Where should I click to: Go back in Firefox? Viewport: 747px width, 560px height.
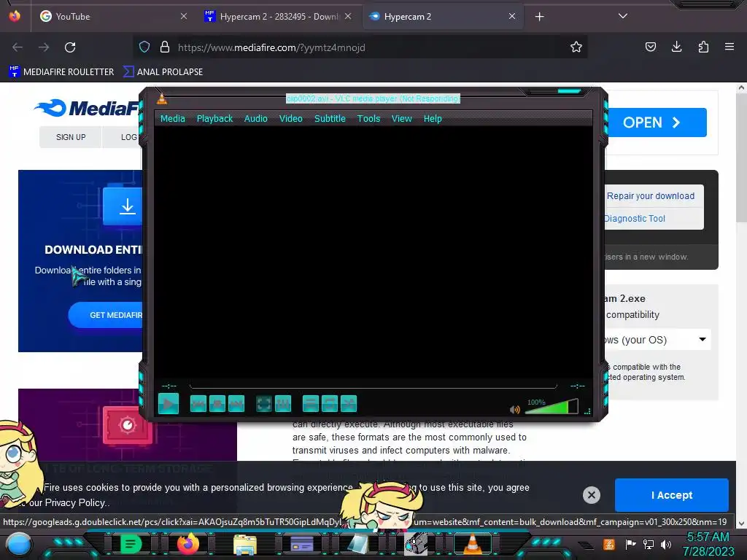tap(18, 47)
